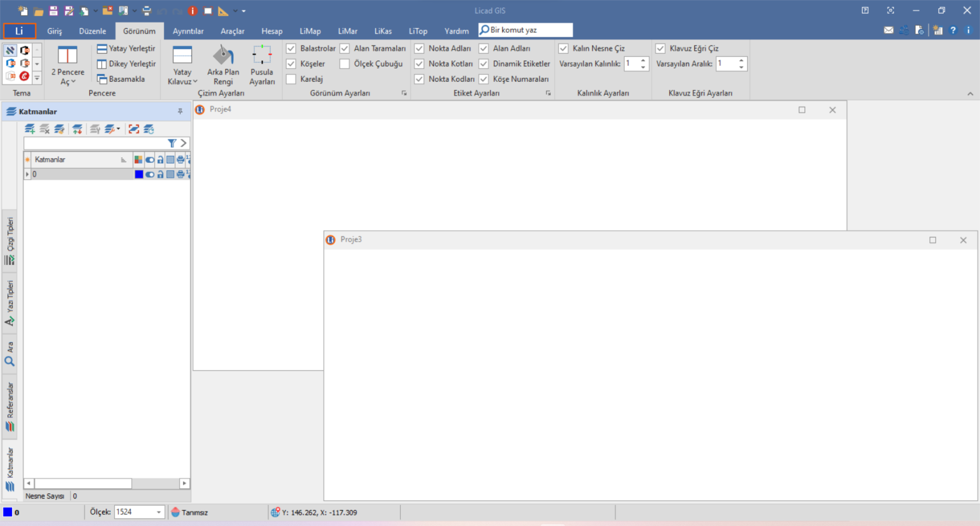Open Yardım tab
980x526 pixels.
456,31
